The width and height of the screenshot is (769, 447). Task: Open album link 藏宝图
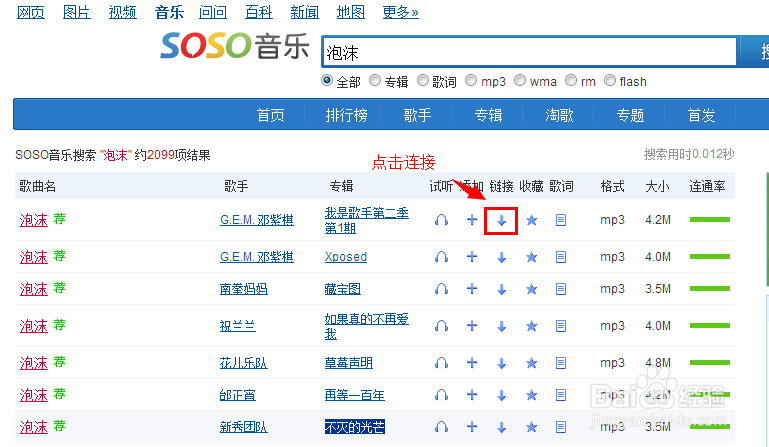[343, 289]
